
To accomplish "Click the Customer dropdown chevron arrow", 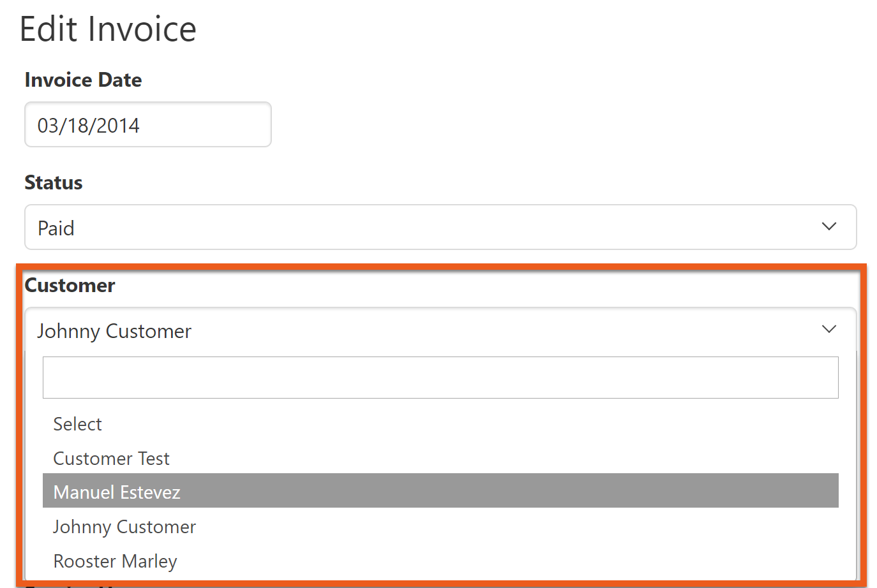I will (x=828, y=330).
